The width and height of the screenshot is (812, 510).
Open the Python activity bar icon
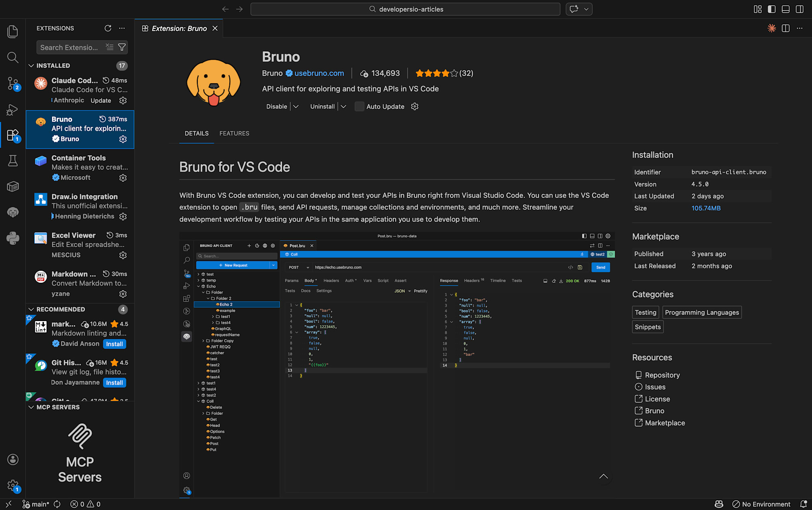click(13, 238)
